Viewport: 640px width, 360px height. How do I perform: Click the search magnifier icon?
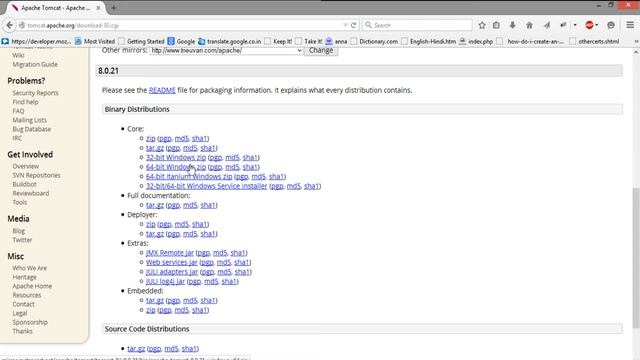click(x=368, y=25)
